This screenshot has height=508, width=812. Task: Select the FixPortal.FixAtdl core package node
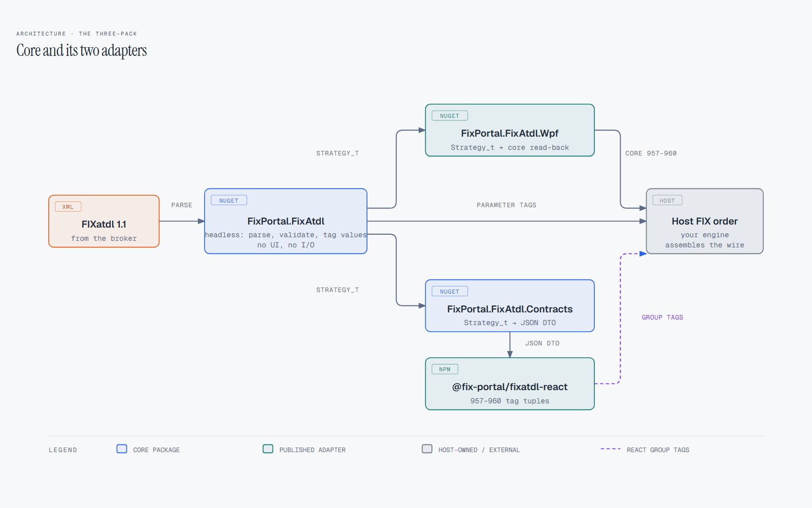point(286,221)
